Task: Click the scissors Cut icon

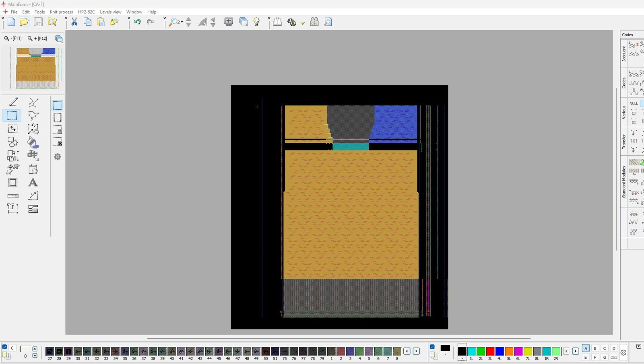Action: [74, 22]
